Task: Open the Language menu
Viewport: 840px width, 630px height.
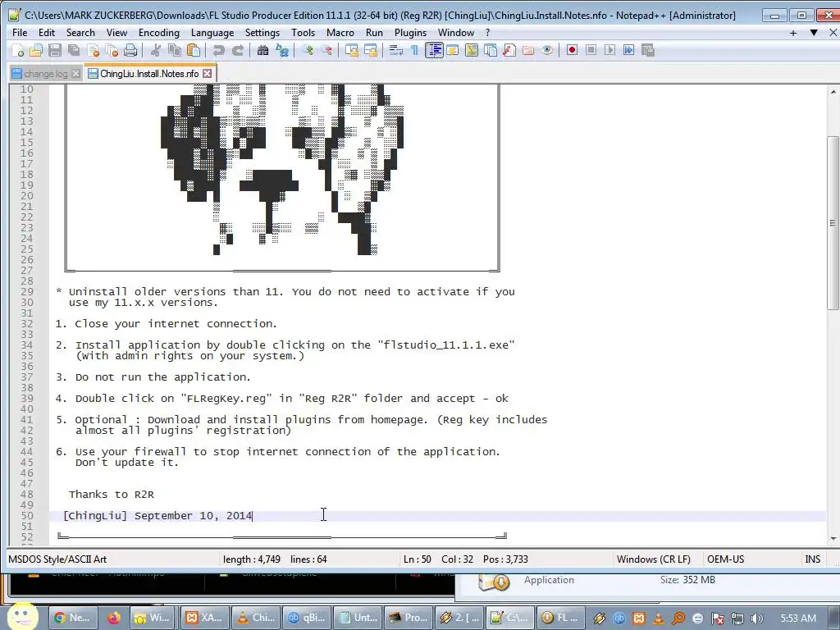Action: point(212,33)
